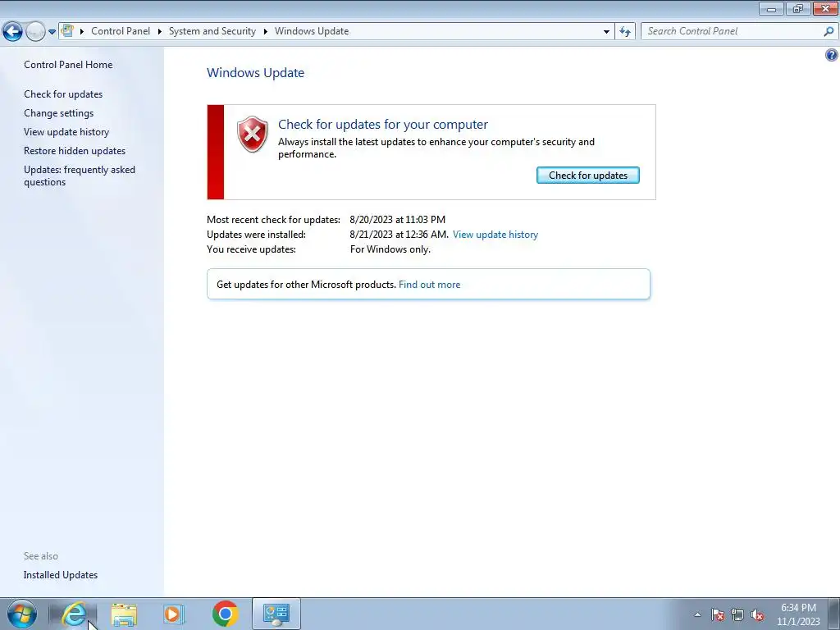The image size is (840, 630).
Task: Show hidden tray icons arrow
Action: pyautogui.click(x=697, y=614)
